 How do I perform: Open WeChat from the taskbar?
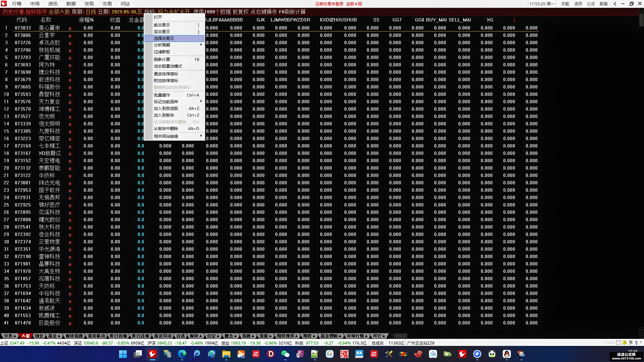285,354
